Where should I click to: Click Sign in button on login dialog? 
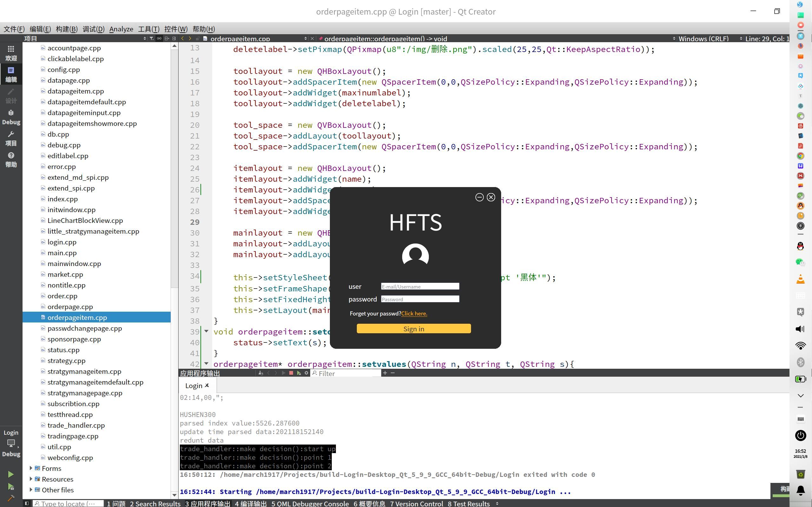click(x=414, y=328)
